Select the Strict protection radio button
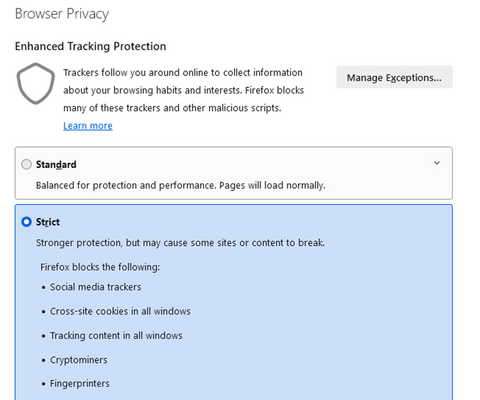480x400 pixels. (26, 222)
